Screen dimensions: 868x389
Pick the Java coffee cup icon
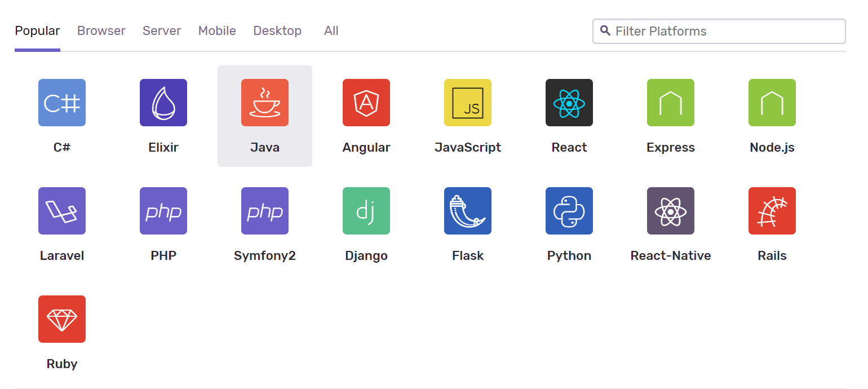tap(265, 103)
